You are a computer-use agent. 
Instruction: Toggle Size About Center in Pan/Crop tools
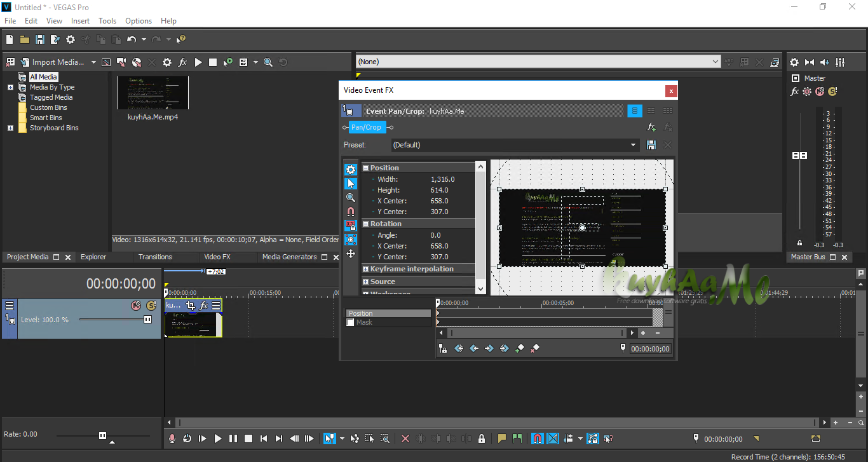pos(351,240)
